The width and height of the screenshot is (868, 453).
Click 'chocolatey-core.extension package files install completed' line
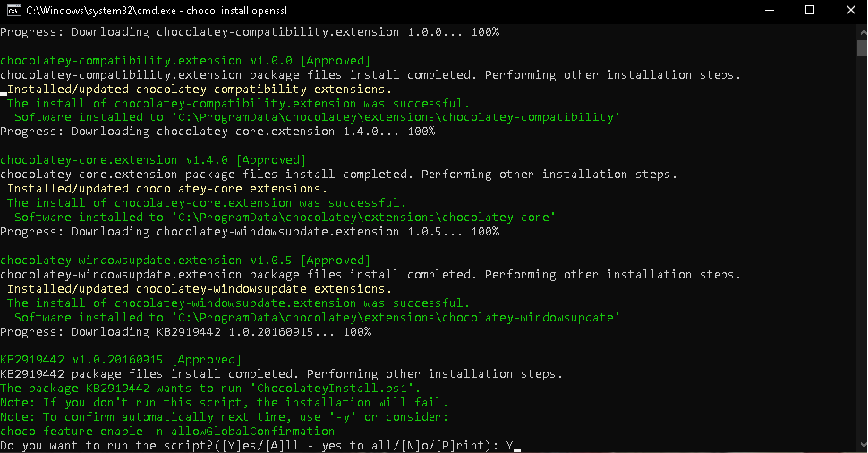click(x=338, y=175)
